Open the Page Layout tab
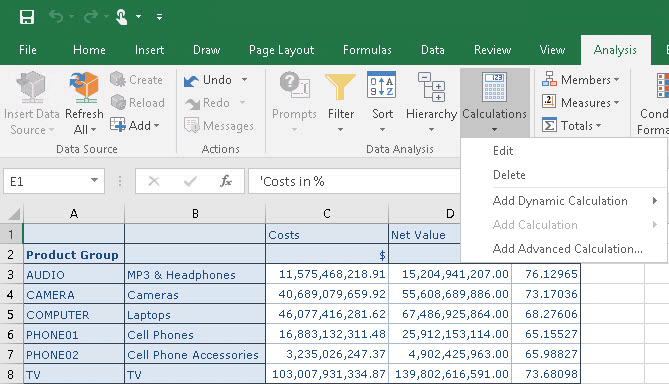669x384 pixels. click(x=282, y=50)
